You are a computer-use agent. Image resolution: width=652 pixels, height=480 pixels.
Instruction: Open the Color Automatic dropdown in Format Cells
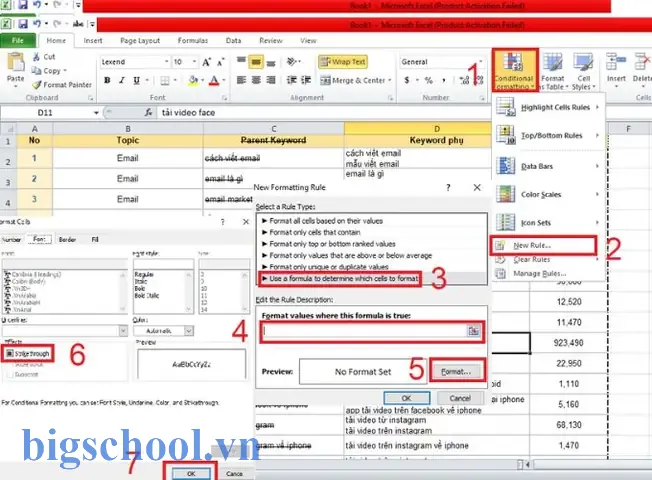click(x=189, y=331)
